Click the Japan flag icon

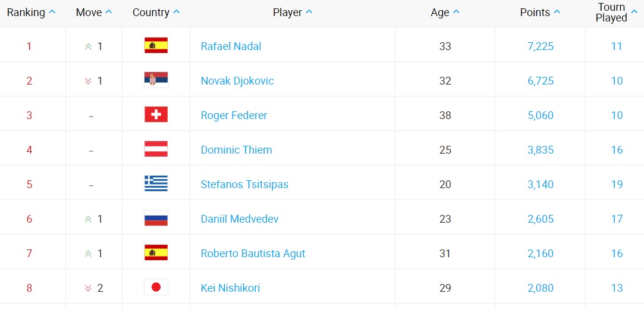pyautogui.click(x=156, y=288)
